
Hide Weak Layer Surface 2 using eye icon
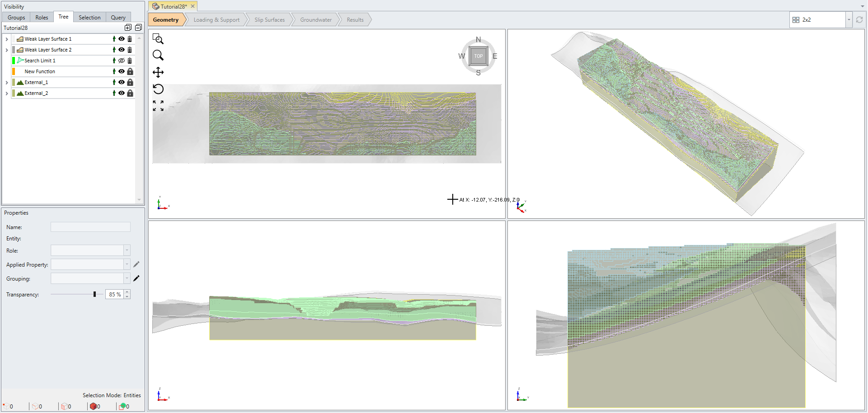pyautogui.click(x=122, y=50)
